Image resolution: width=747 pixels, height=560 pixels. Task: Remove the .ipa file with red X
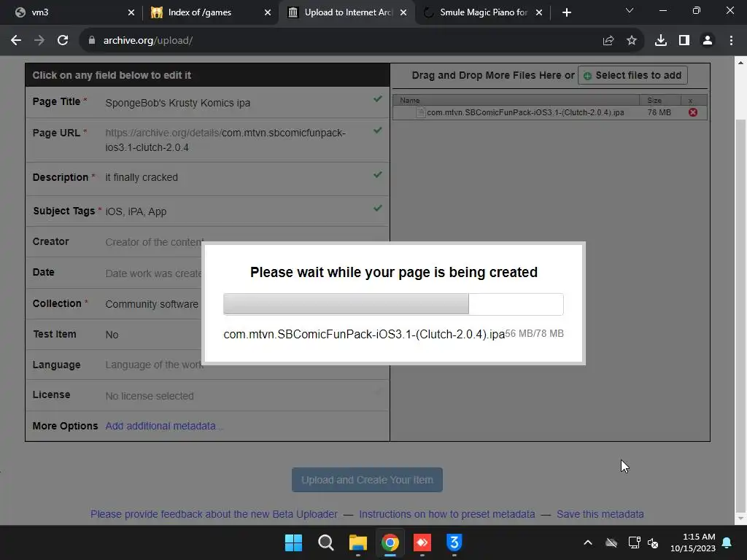click(x=693, y=112)
